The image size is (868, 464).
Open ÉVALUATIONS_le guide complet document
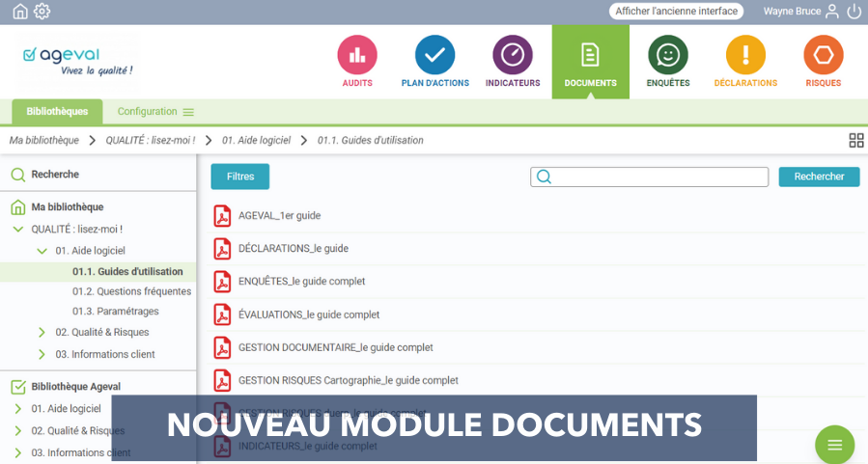click(x=309, y=314)
